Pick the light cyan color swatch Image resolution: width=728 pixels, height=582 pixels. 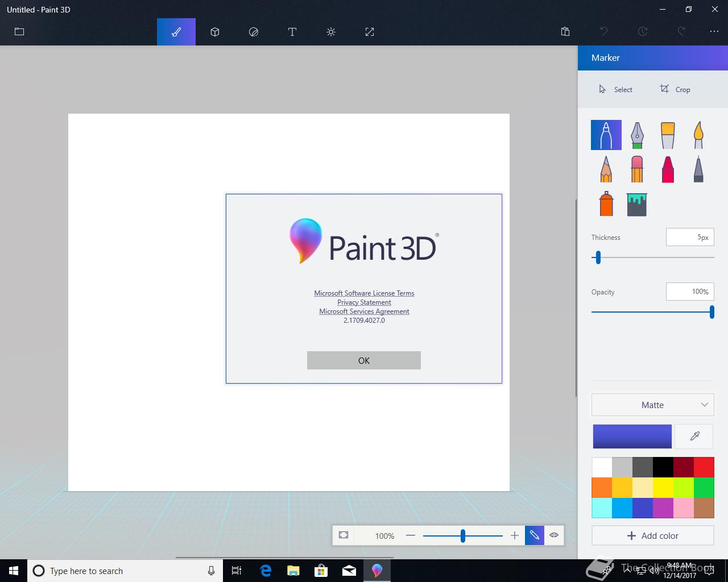602,508
